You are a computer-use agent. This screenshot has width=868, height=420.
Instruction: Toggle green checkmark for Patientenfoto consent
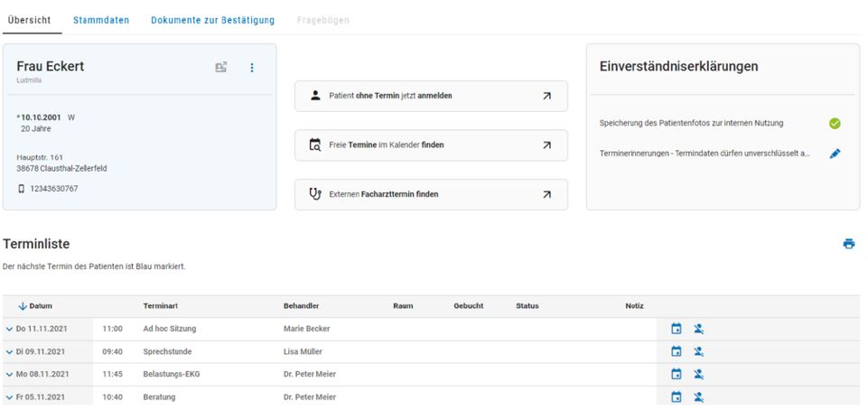[x=834, y=123]
